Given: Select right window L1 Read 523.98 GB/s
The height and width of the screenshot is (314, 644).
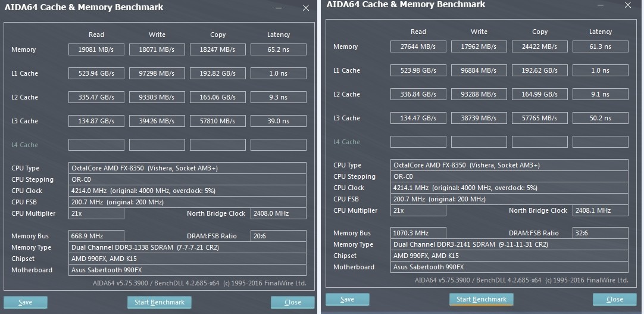Looking at the screenshot, I should pyautogui.click(x=418, y=70).
